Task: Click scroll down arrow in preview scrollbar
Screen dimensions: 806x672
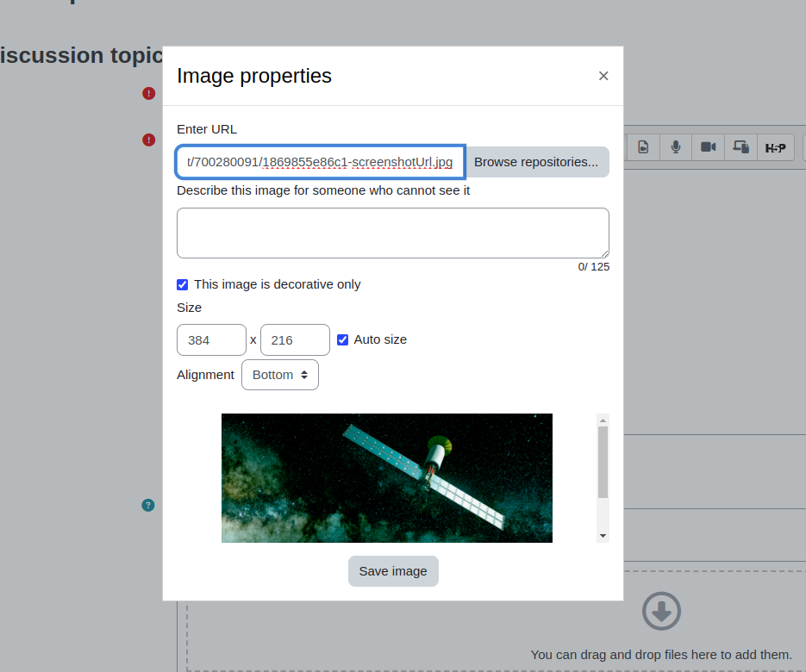Action: (603, 536)
